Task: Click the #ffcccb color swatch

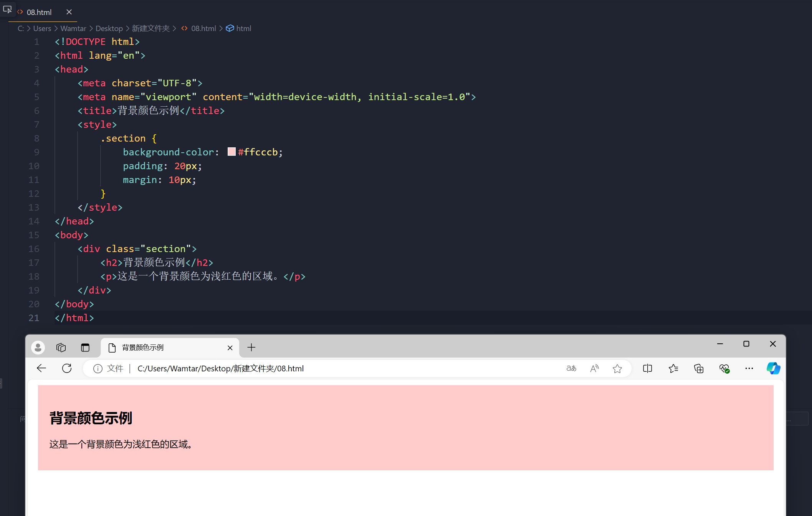Action: [x=232, y=152]
